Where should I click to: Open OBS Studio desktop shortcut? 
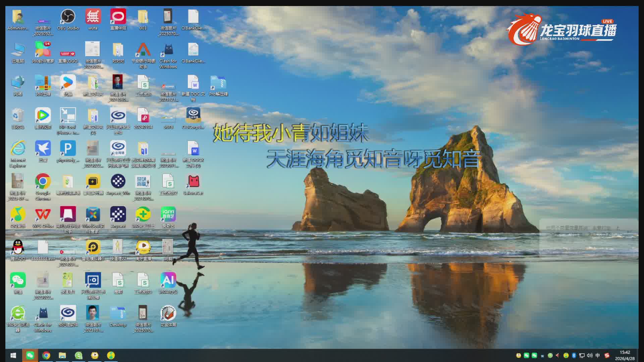point(68,17)
